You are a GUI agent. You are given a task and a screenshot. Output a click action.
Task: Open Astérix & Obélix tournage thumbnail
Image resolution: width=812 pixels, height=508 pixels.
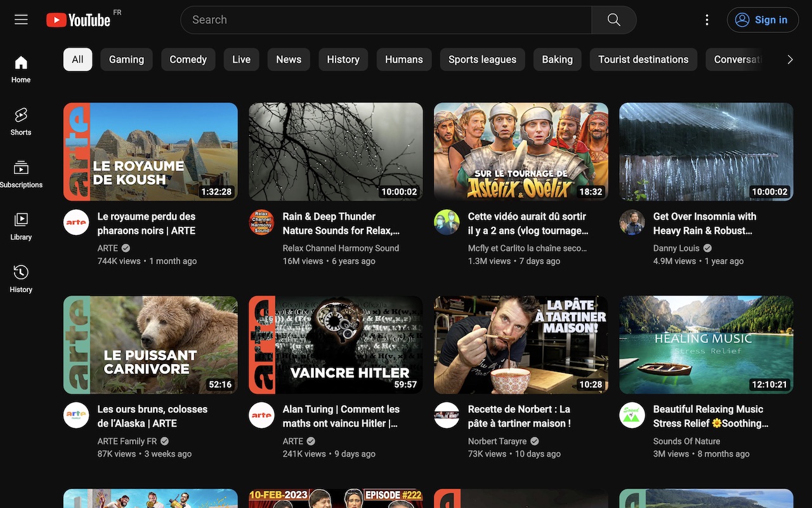click(521, 152)
